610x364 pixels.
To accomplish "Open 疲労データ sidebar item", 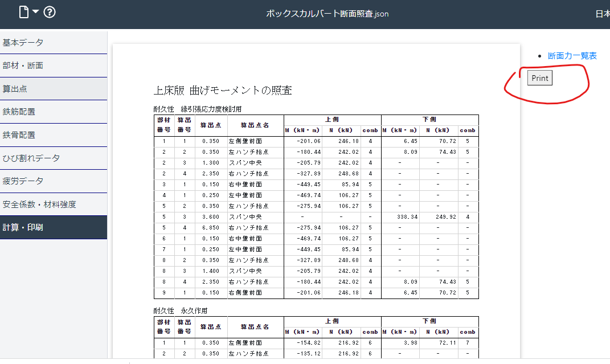I will (x=54, y=181).
